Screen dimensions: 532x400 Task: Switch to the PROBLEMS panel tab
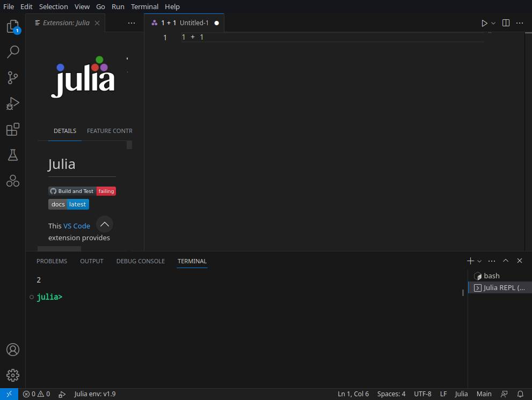click(52, 261)
